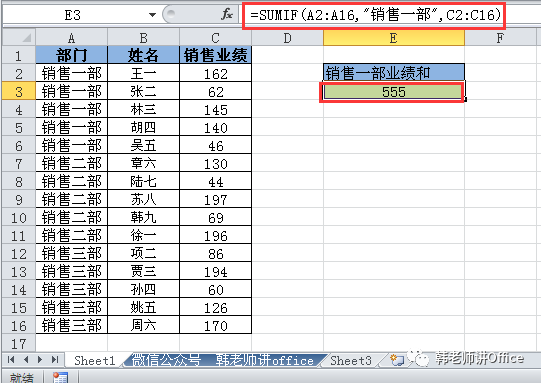This screenshot has height=383, width=541.
Task: Click header cell 部门
Action: (x=71, y=55)
